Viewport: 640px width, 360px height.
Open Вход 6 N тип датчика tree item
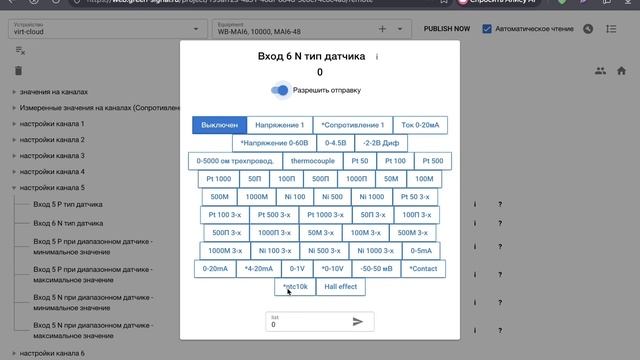pyautogui.click(x=68, y=223)
